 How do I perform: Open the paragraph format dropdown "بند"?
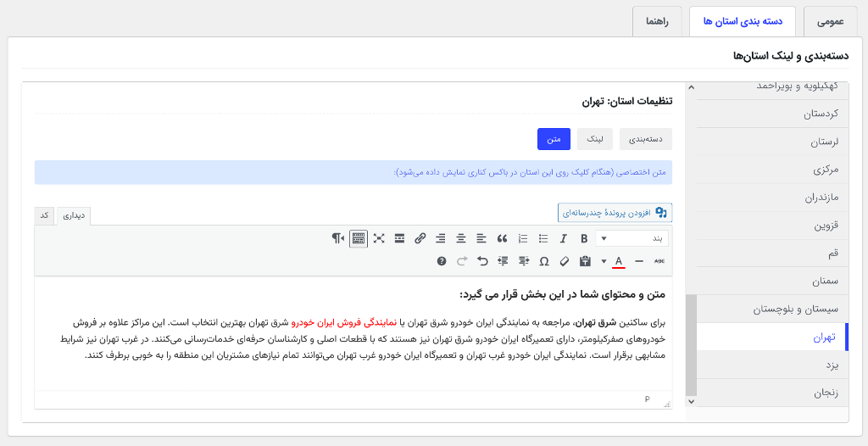pyautogui.click(x=632, y=239)
